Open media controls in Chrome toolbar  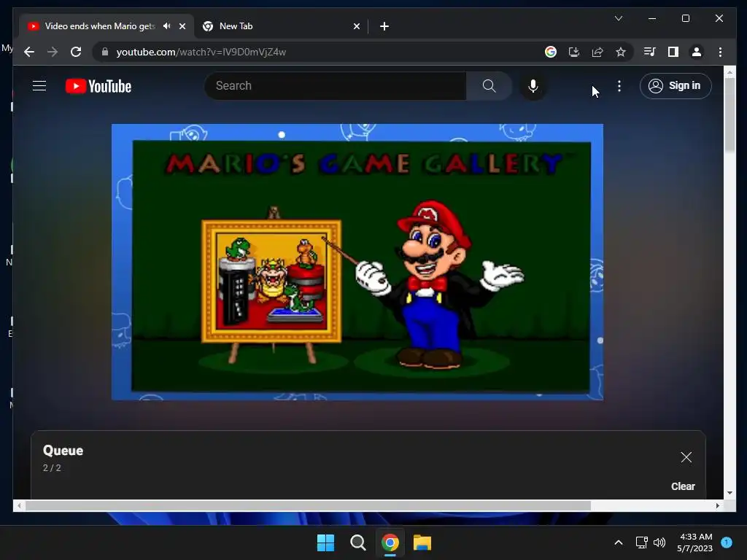(x=649, y=52)
